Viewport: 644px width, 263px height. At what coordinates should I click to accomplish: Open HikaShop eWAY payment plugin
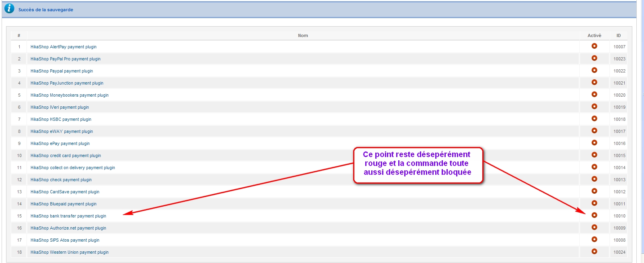(x=62, y=132)
